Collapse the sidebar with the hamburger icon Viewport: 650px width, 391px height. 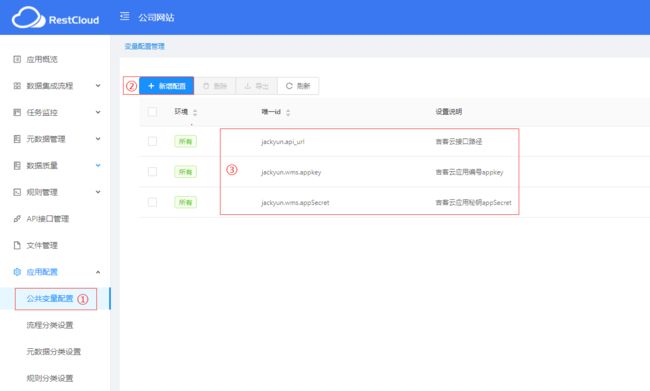(124, 17)
